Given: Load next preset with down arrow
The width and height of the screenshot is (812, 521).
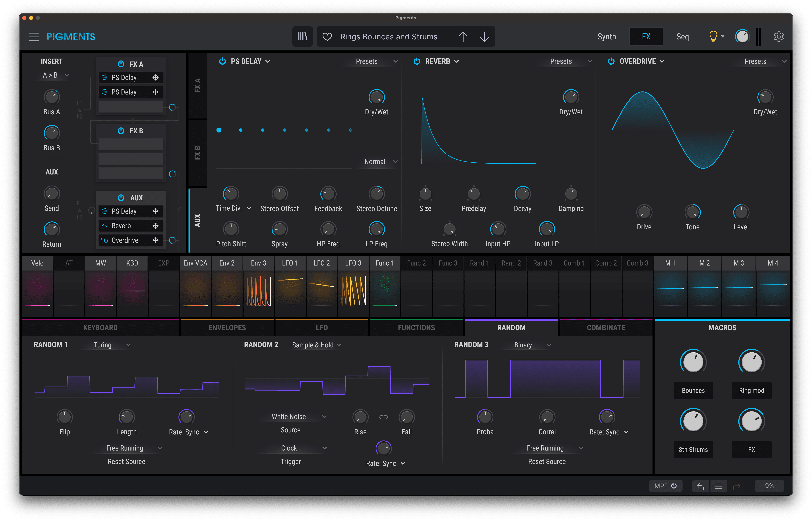Looking at the screenshot, I should pos(484,37).
